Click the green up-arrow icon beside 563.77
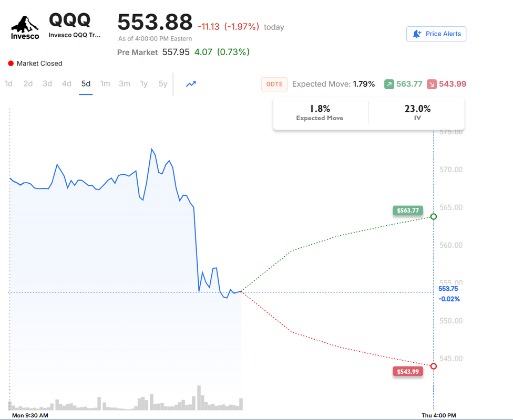The height and width of the screenshot is (420, 513). 389,84
